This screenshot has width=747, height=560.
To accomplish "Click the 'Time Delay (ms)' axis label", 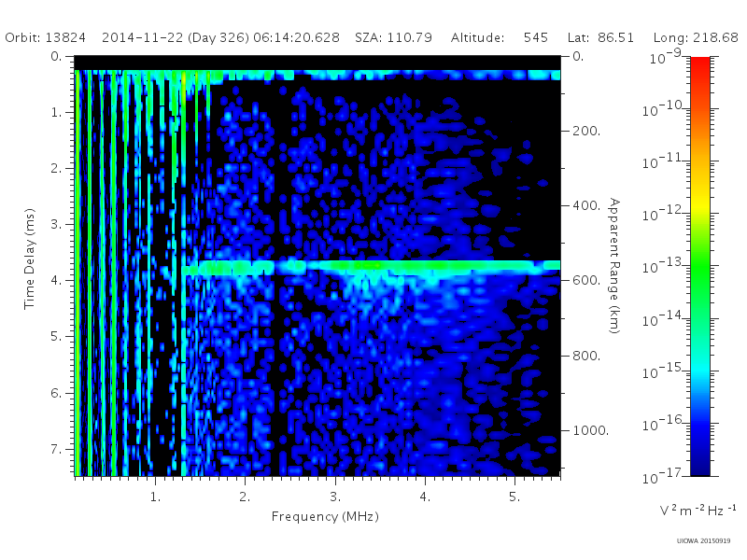I will coord(30,259).
